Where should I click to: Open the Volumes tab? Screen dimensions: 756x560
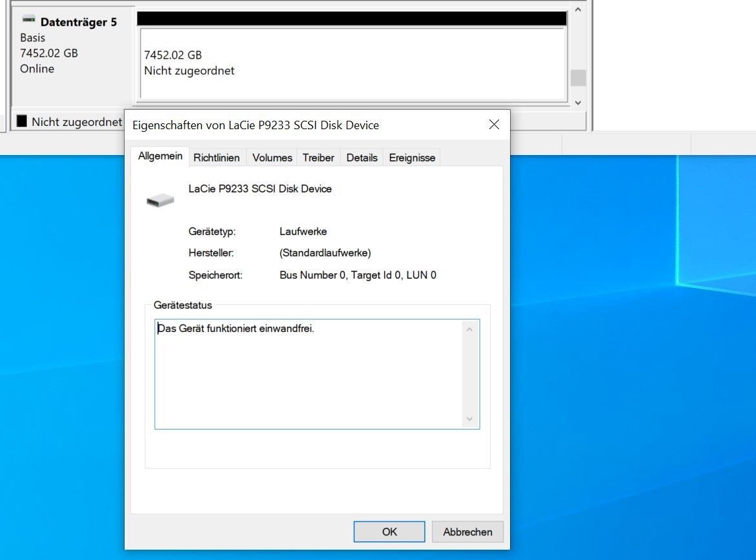click(x=272, y=158)
